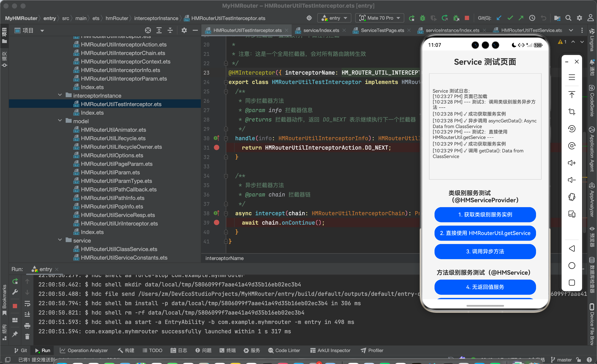The width and height of the screenshot is (597, 364).
Task: Collapse the model folder in the project tree
Action: tap(60, 121)
